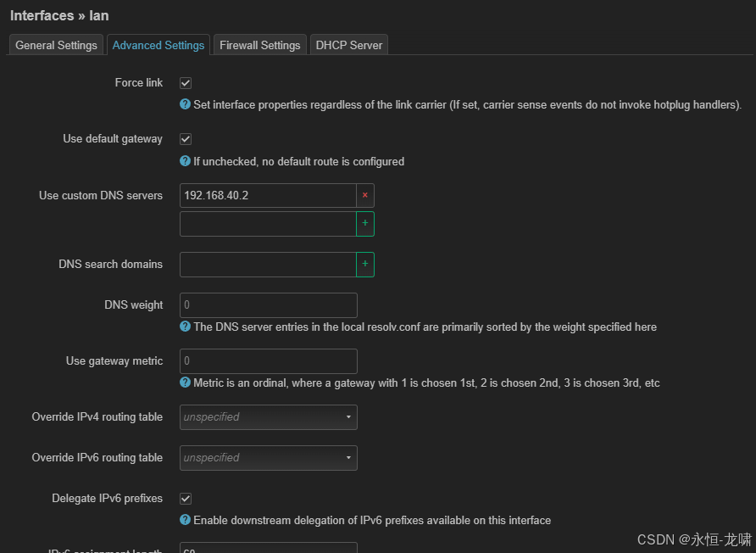
Task: Toggle the Force link checkbox
Action: [186, 83]
